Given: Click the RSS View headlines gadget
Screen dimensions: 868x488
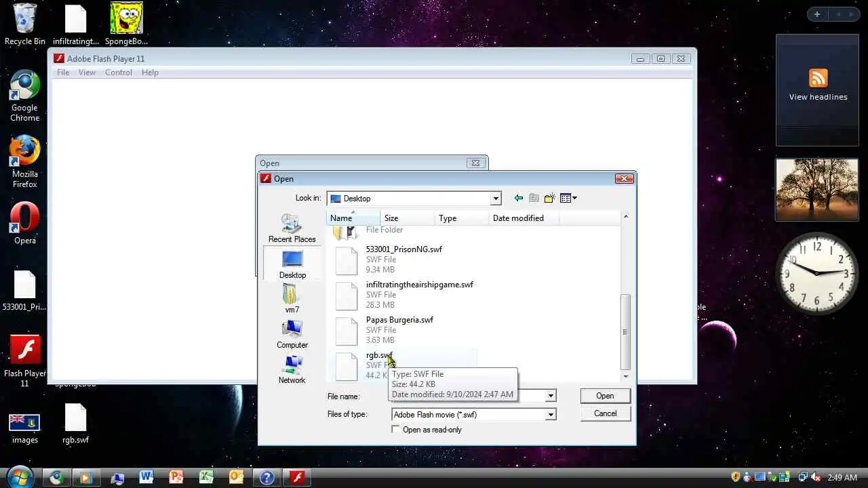Looking at the screenshot, I should (817, 90).
